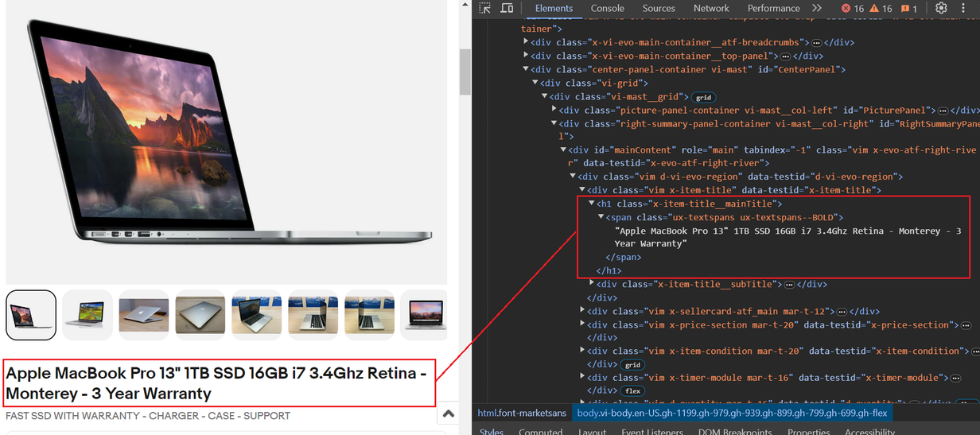Select the body.vi-body breadcrumb element
This screenshot has height=435, width=980.
(731, 413)
